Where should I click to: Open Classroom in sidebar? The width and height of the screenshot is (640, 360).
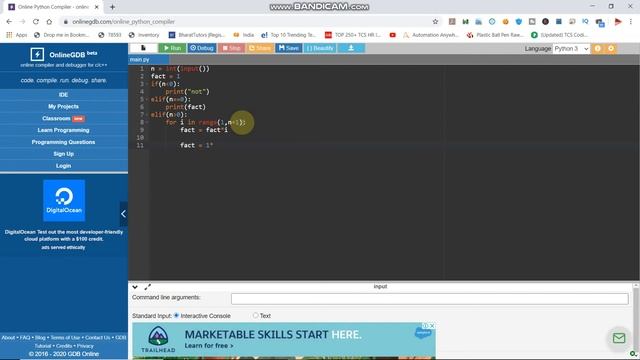pos(63,118)
